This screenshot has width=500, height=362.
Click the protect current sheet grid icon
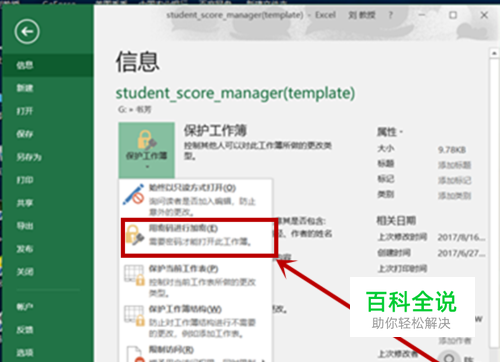(134, 275)
